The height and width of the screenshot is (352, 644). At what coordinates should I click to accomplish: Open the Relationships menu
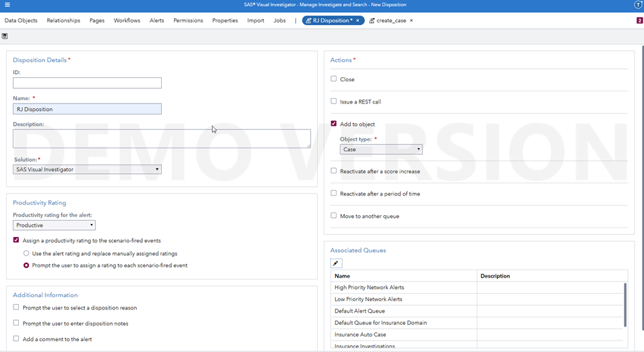[x=63, y=20]
